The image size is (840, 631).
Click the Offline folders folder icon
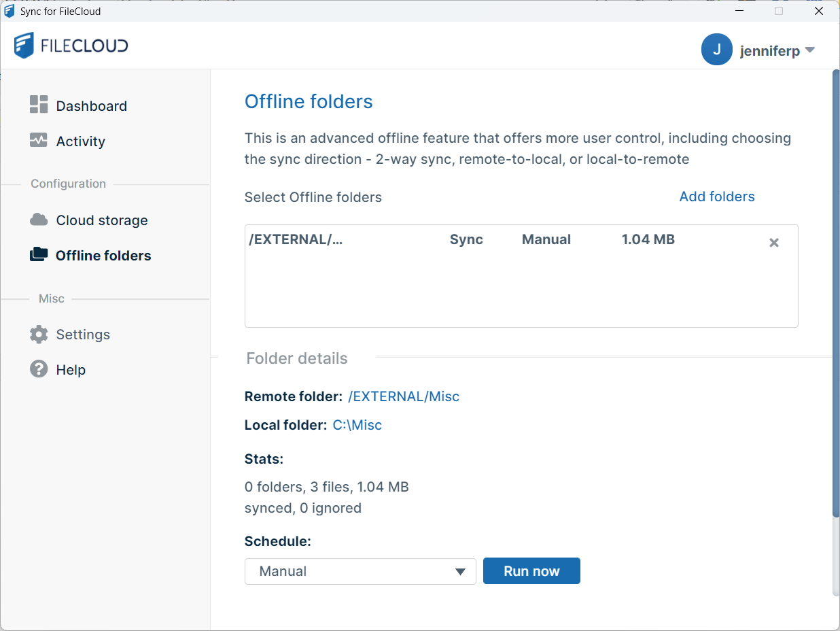point(39,255)
